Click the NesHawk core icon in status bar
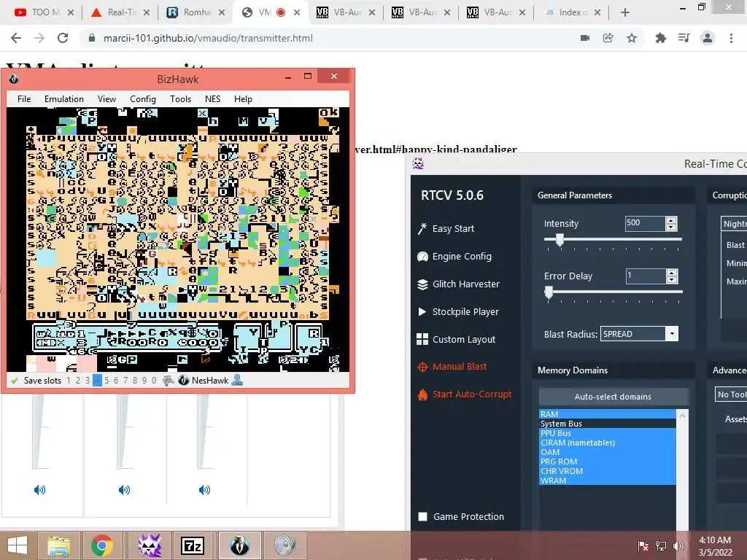747x560 pixels. point(184,380)
